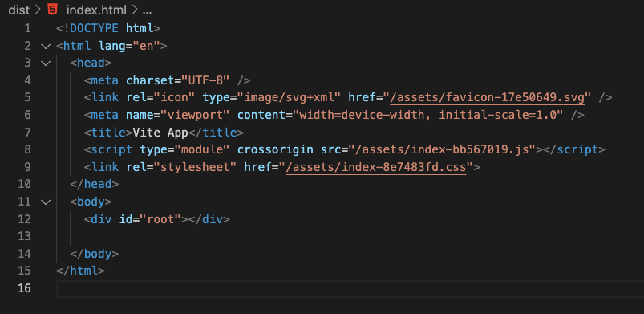Click the closing </head> tag

pyautogui.click(x=95, y=185)
